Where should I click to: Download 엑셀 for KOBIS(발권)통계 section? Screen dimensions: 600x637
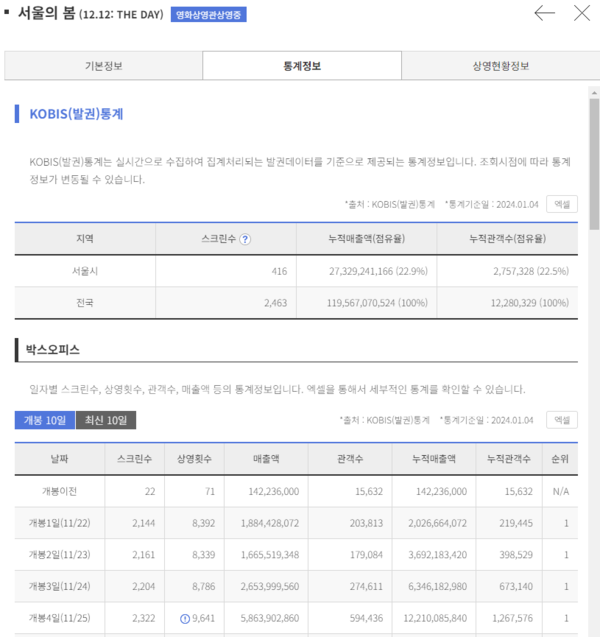[562, 204]
